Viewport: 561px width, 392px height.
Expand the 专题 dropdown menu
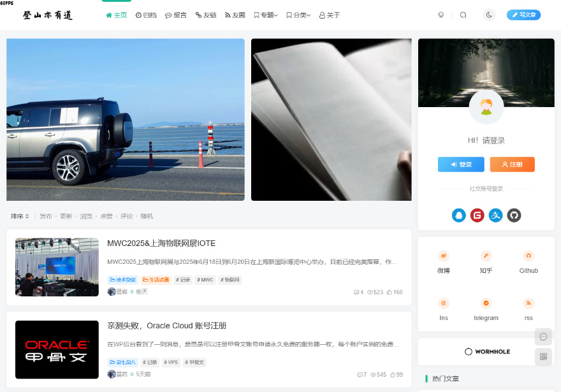click(266, 15)
